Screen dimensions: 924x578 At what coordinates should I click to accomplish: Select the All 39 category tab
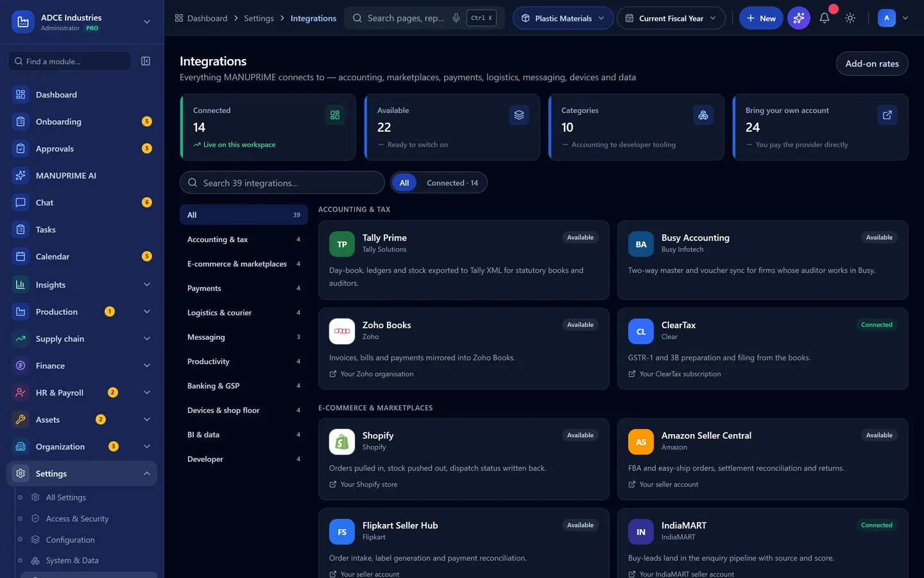point(244,215)
